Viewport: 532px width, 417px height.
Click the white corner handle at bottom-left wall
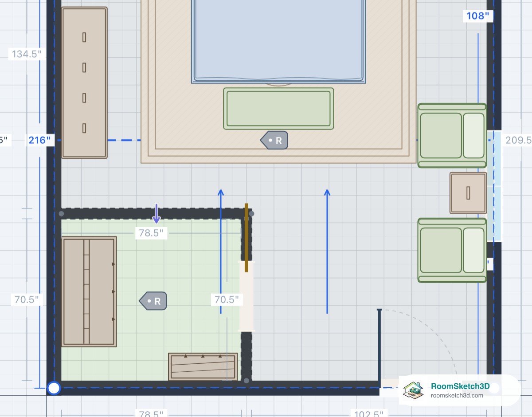[54, 388]
